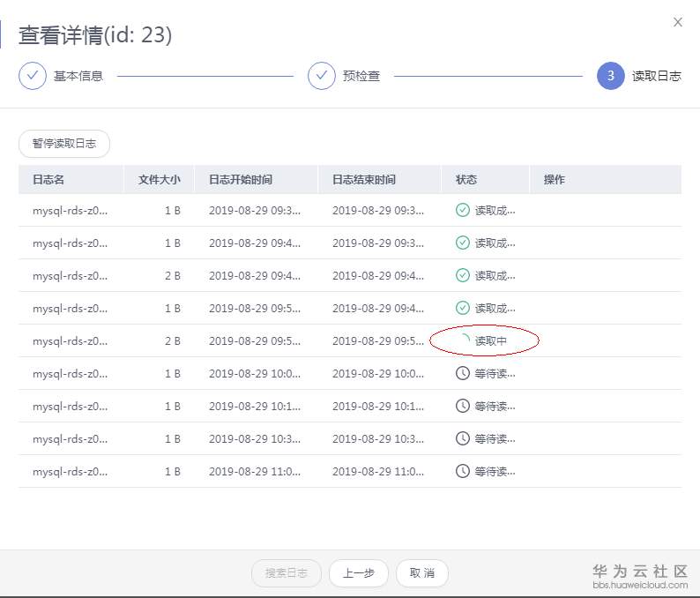Click the 文件大小 column header
This screenshot has height=598, width=700.
click(x=159, y=180)
